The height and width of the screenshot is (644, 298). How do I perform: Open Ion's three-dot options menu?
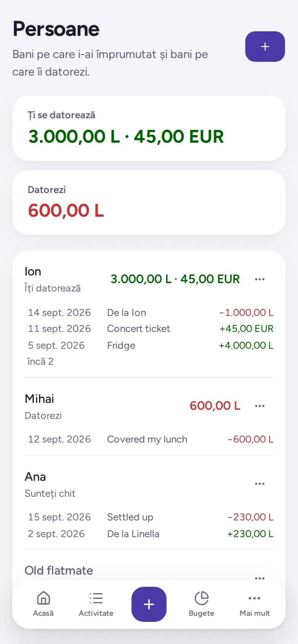pos(260,279)
